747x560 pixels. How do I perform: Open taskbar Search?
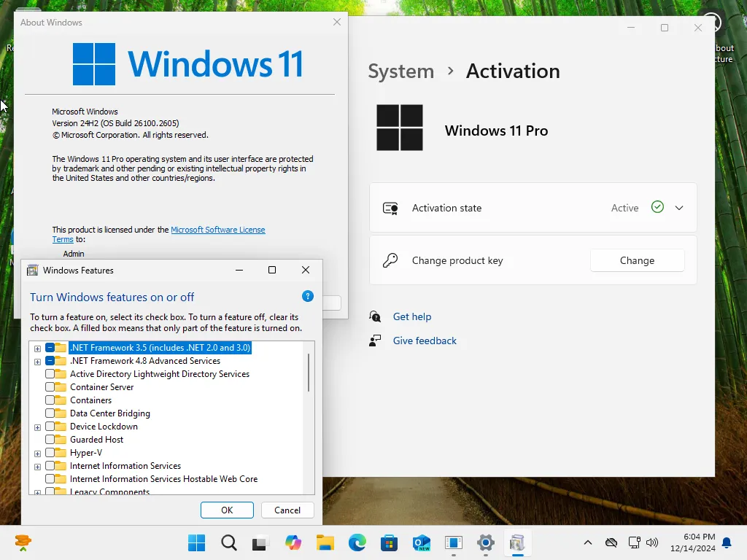pyautogui.click(x=228, y=542)
